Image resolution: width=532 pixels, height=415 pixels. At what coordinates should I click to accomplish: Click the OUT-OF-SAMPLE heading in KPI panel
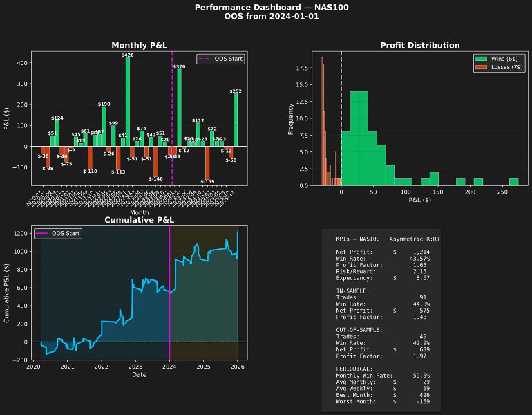(359, 330)
